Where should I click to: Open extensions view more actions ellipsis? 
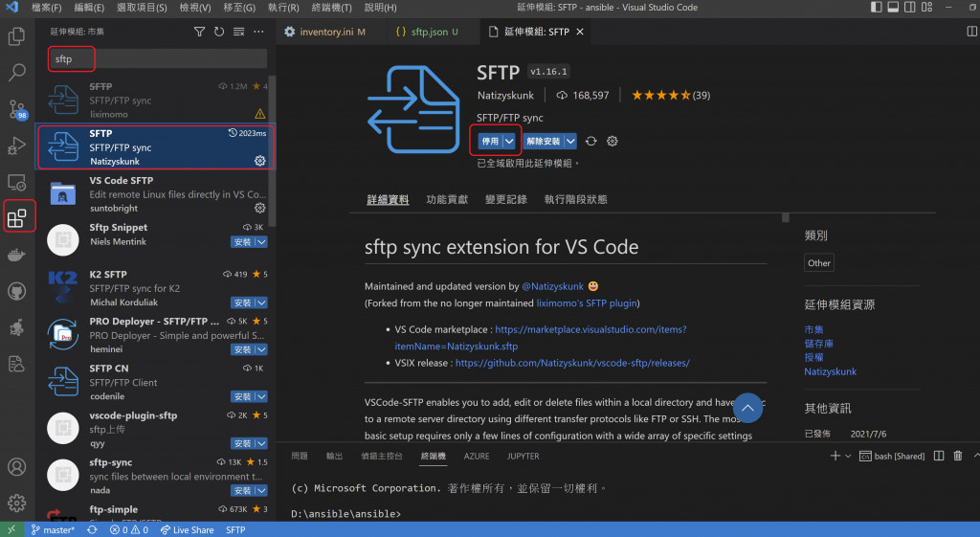(258, 32)
